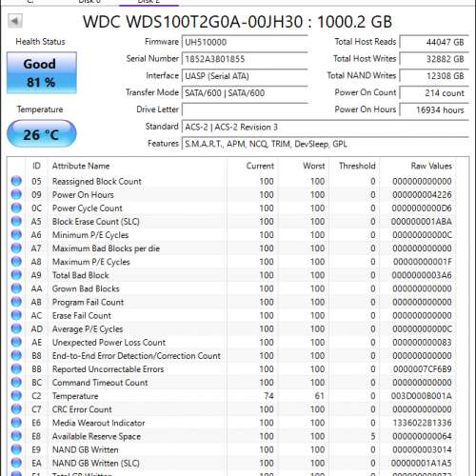Image resolution: width=476 pixels, height=476 pixels.
Task: Click the 26 °C temperature button
Action: click(42, 133)
